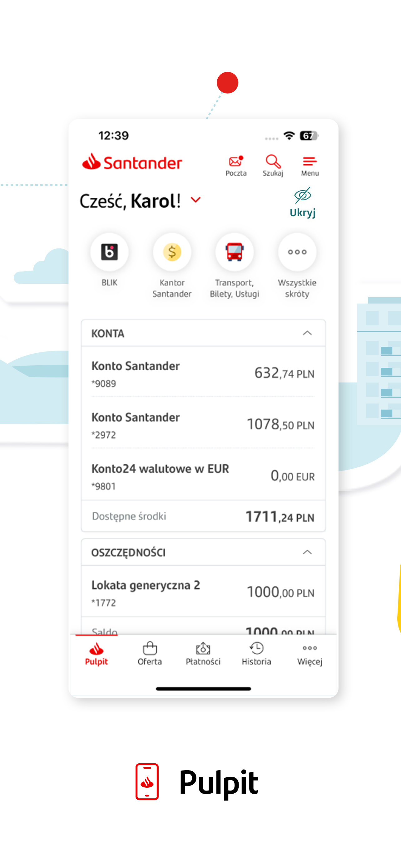401x868 pixels.
Task: Click the 1078,50 PLN balance
Action: (280, 424)
